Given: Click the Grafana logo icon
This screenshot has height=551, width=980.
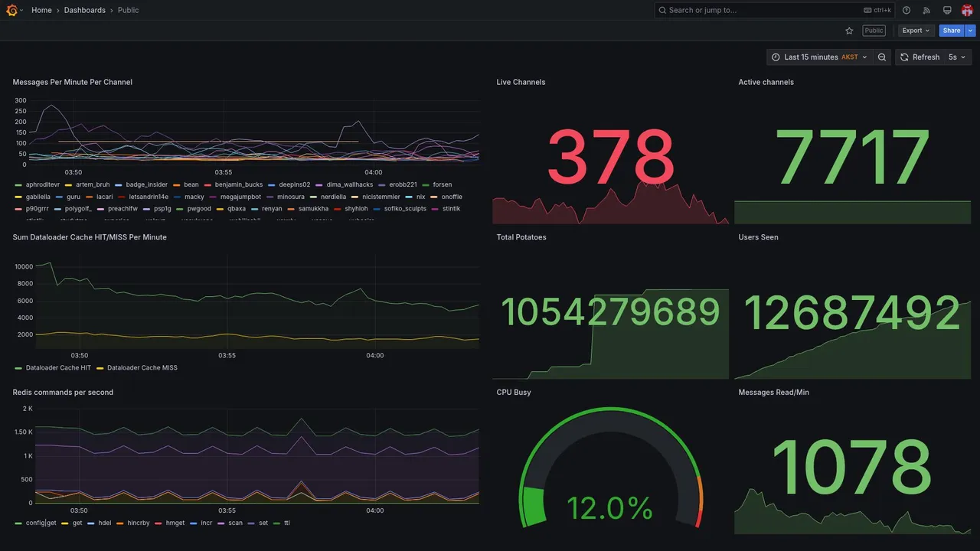Looking at the screenshot, I should (x=12, y=10).
